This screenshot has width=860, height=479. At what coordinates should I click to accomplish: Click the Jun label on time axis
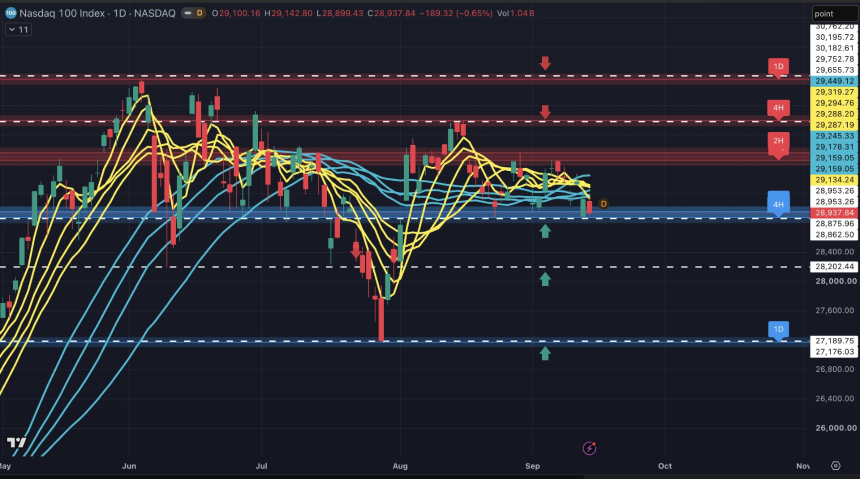point(129,466)
